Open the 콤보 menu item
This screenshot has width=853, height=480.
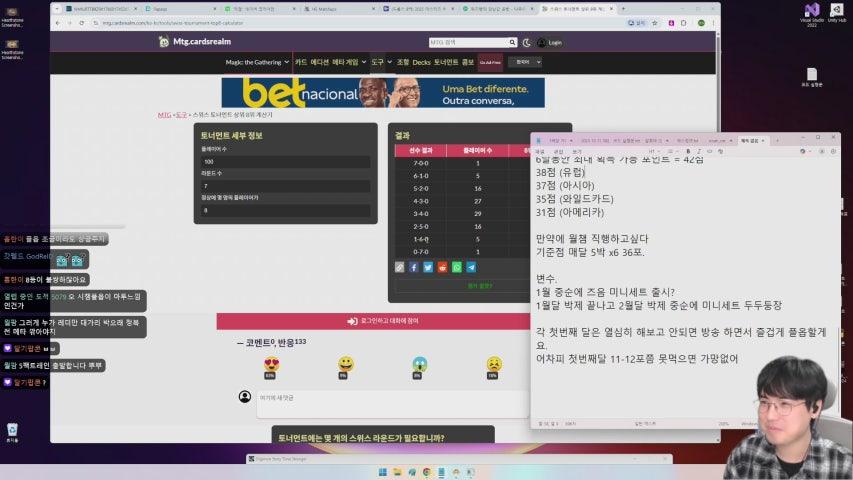pyautogui.click(x=468, y=62)
